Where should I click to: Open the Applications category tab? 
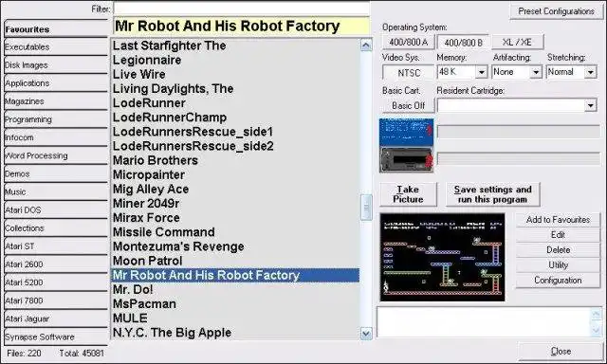click(x=56, y=83)
